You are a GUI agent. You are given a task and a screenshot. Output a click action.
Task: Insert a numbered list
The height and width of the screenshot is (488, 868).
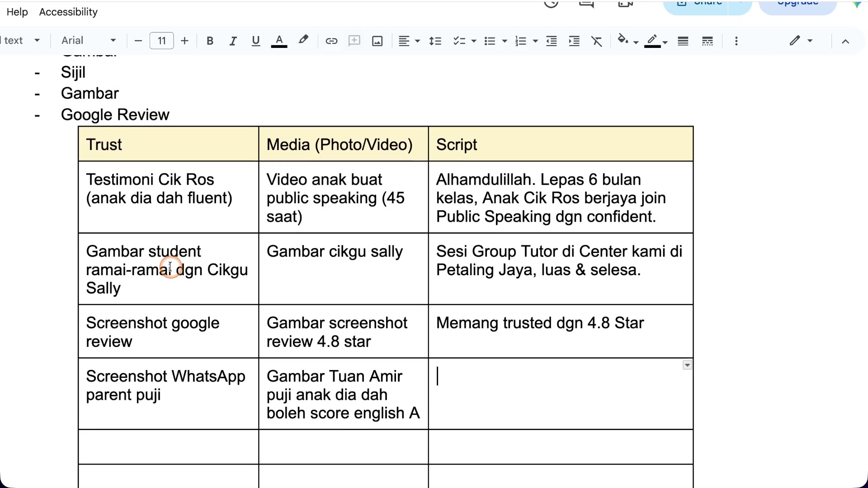[521, 41]
